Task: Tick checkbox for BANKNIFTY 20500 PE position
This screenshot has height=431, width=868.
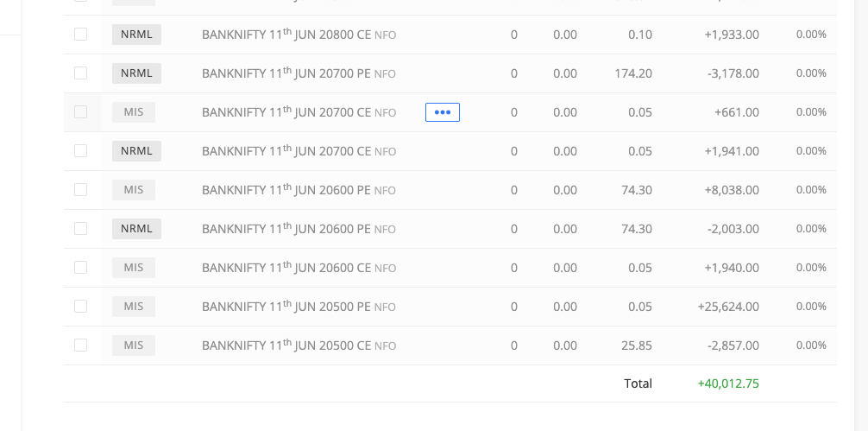Action: (x=80, y=307)
